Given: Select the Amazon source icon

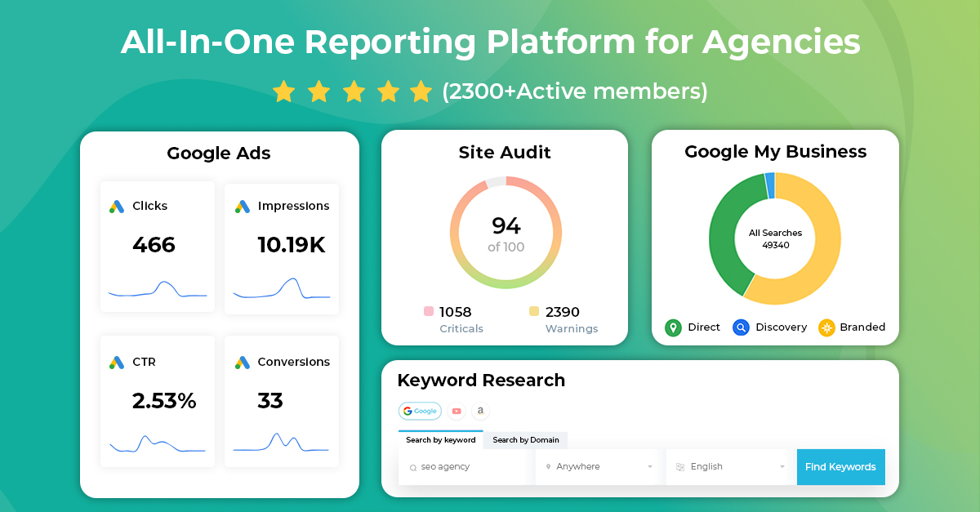Looking at the screenshot, I should point(481,411).
